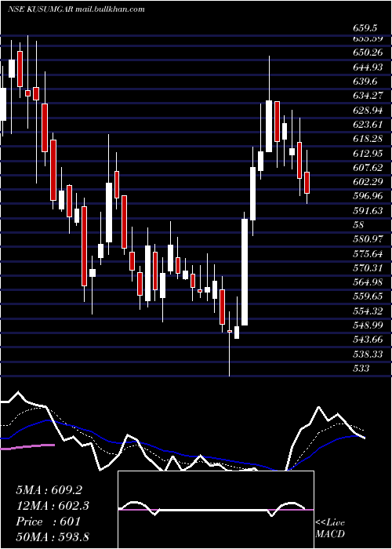Click the 533 price level label
The width and height of the screenshot is (392, 549).
click(361, 369)
